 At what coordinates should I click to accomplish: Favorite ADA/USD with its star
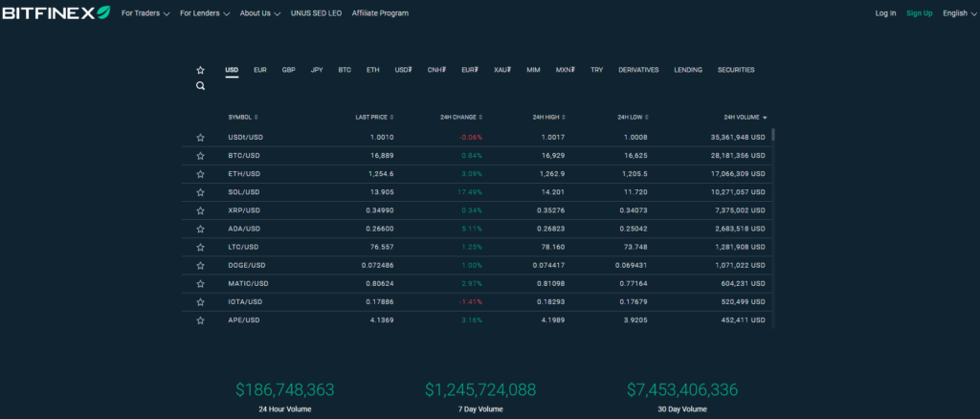pyautogui.click(x=200, y=230)
